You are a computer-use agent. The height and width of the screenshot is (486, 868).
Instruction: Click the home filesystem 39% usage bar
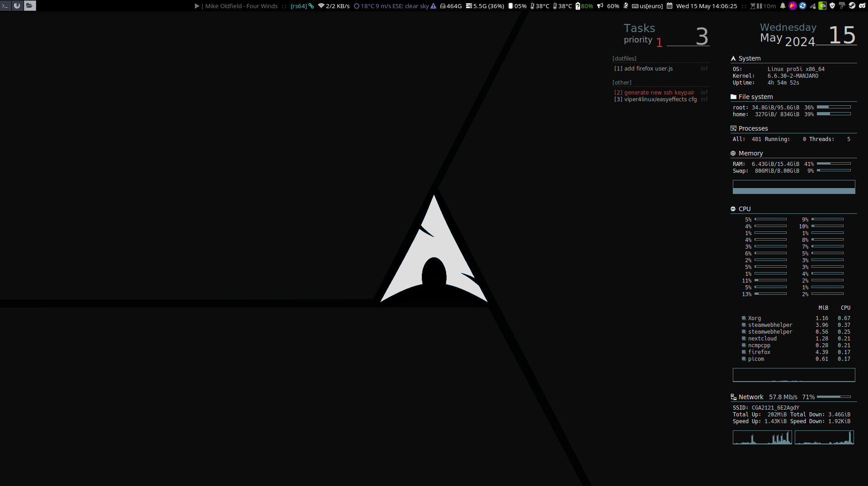coord(834,114)
